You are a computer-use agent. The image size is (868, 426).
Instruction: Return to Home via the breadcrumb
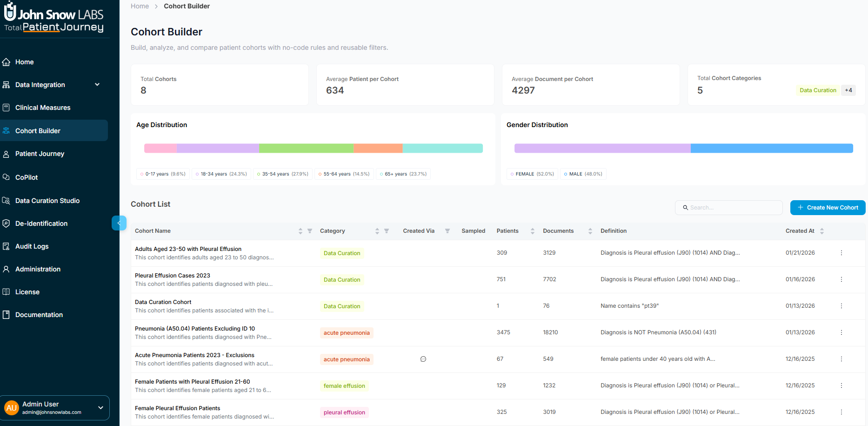140,6
